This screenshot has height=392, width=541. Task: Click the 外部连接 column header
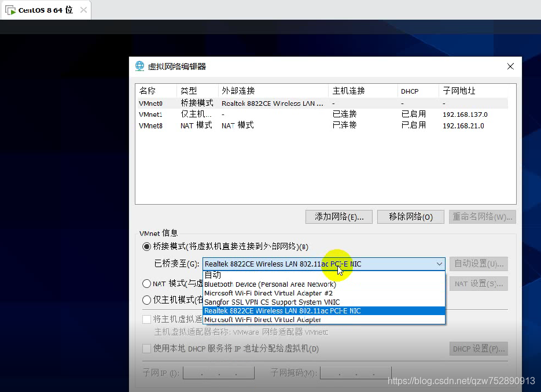click(x=273, y=91)
